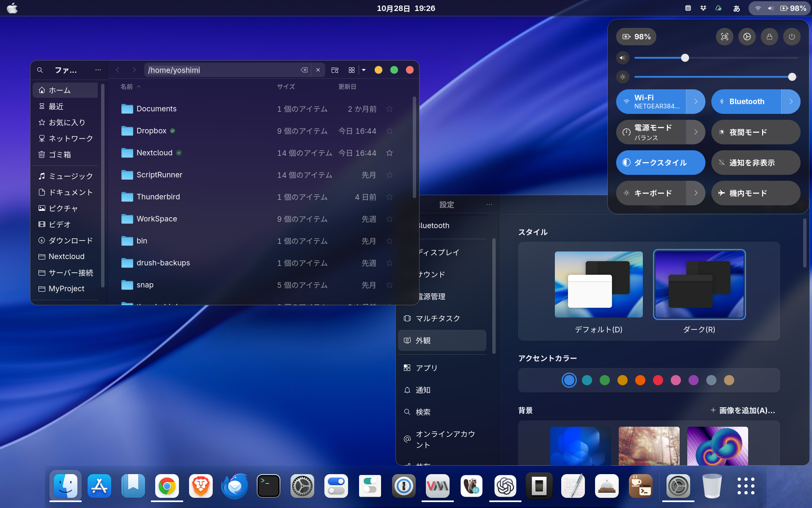Select the デフォルト(D) style thumbnail
The width and height of the screenshot is (812, 508).
click(598, 284)
